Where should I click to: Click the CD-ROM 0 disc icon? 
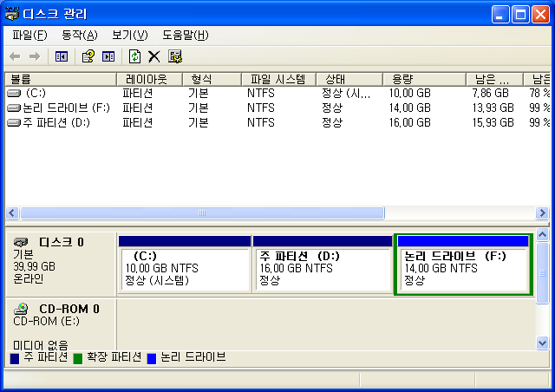coord(21,309)
